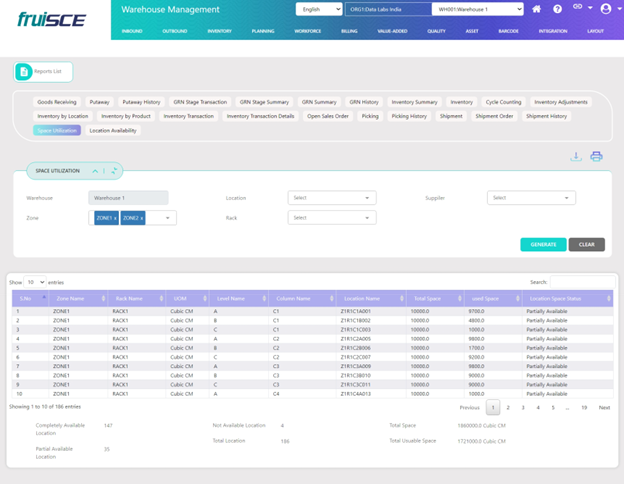Open the Location dropdown
The width and height of the screenshot is (624, 484).
[332, 198]
